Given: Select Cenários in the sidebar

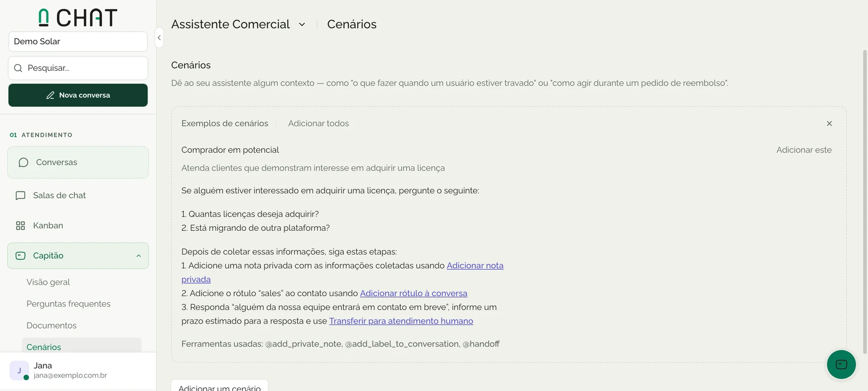Looking at the screenshot, I should 81,346.
